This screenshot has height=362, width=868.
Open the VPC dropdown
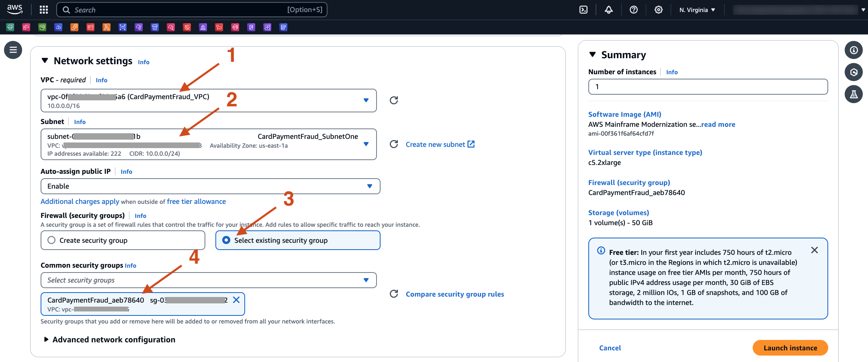click(x=209, y=100)
